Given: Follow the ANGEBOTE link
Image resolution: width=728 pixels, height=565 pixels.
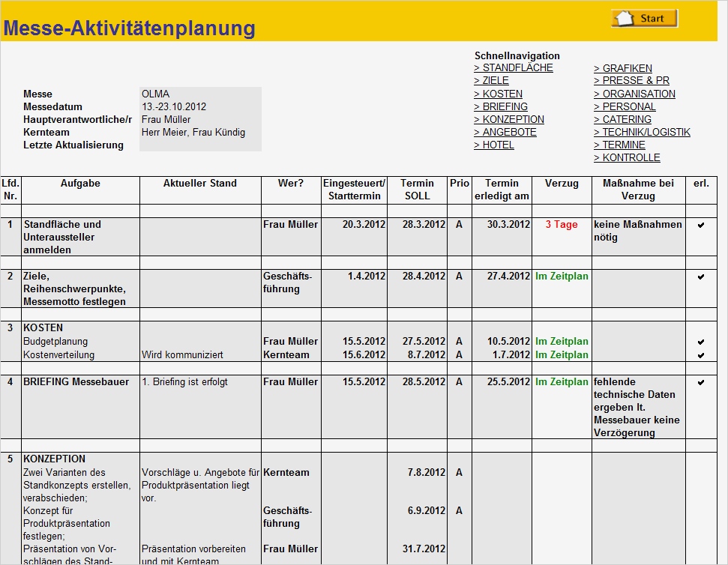Looking at the screenshot, I should click(x=505, y=132).
